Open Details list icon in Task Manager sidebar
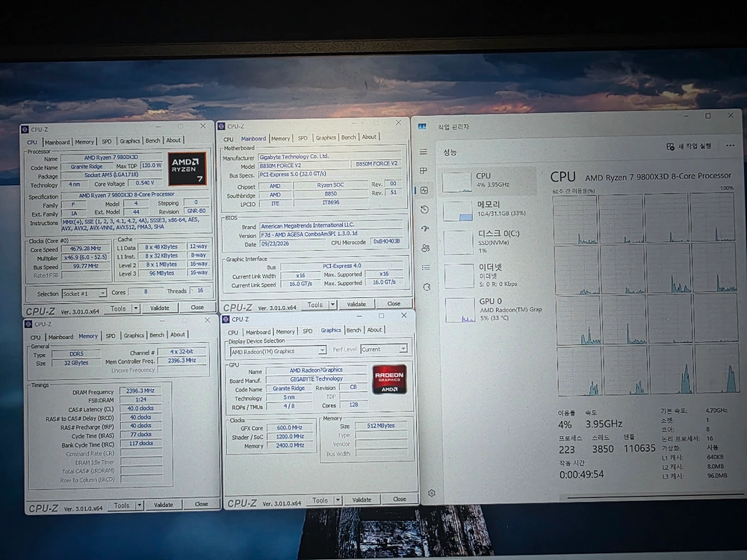The image size is (747, 560). pyautogui.click(x=427, y=267)
